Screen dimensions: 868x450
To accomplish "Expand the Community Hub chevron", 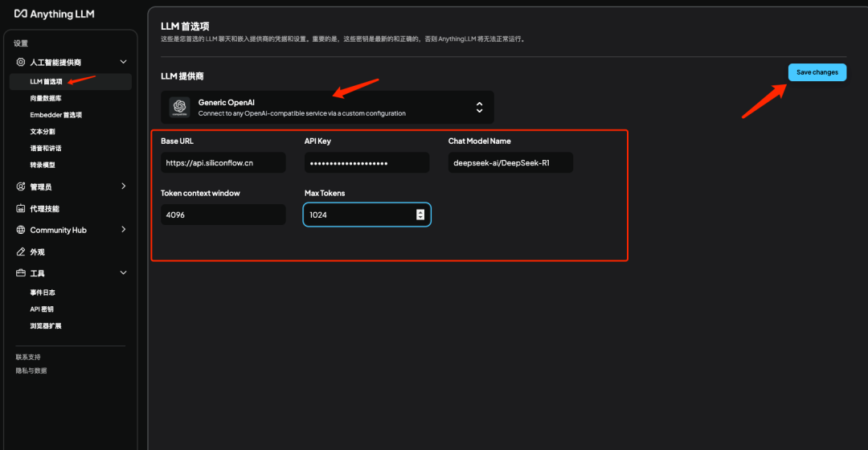I will pyautogui.click(x=123, y=229).
